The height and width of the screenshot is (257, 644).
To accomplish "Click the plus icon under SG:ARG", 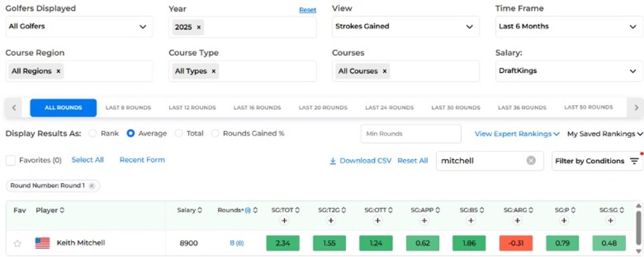I will tap(517, 221).
